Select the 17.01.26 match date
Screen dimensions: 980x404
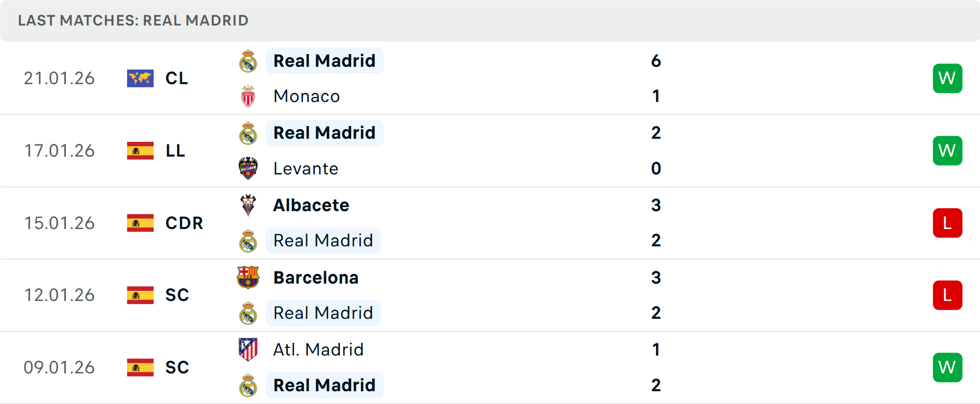coord(59,151)
